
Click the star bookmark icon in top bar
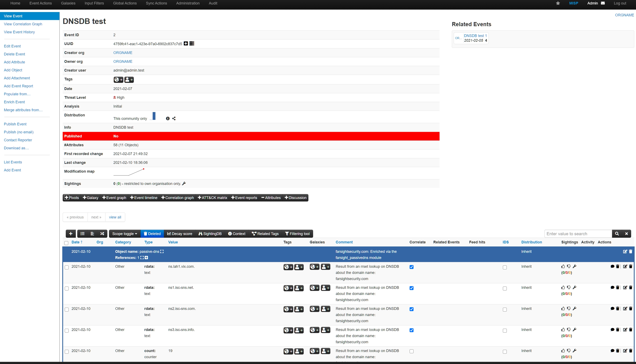tap(558, 3)
